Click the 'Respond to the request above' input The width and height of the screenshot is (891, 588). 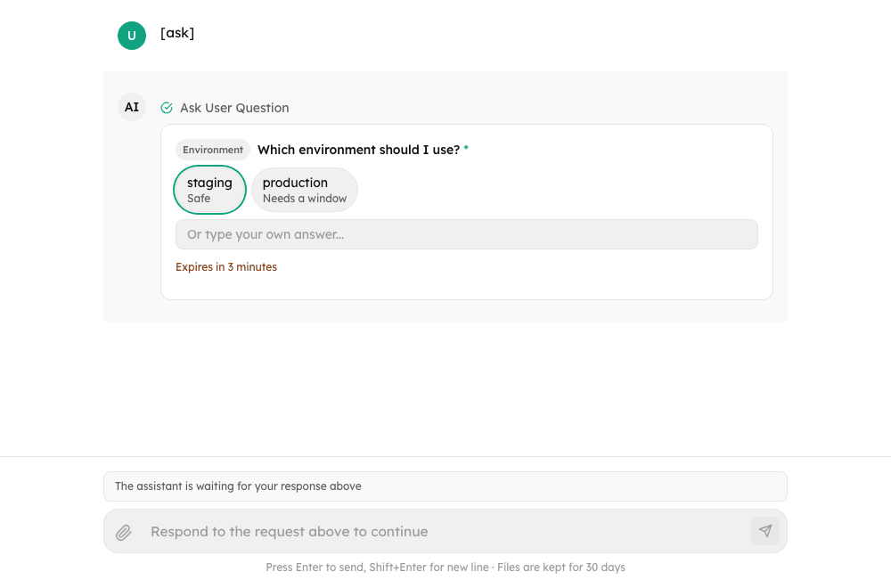tap(445, 532)
